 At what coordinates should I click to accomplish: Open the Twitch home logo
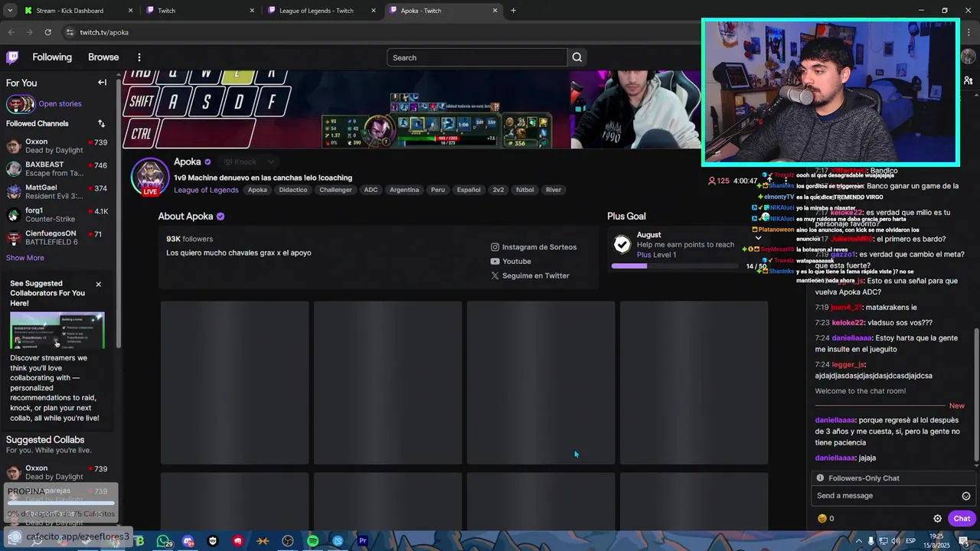[12, 57]
